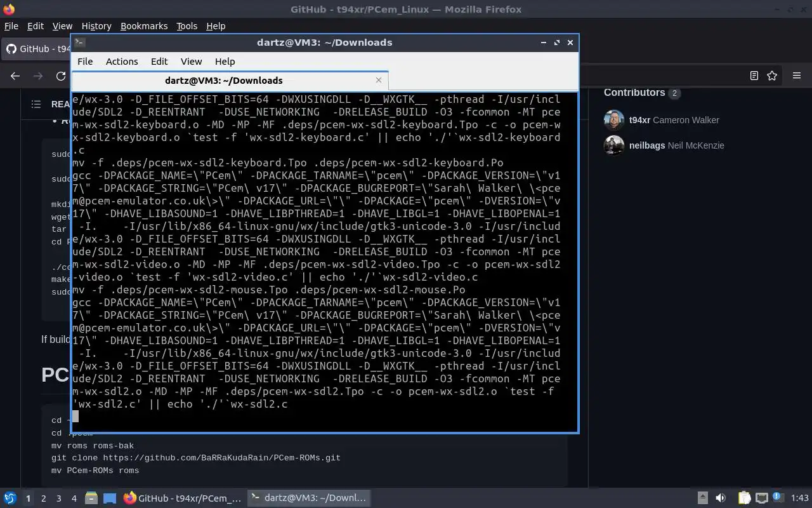The image size is (812, 508).
Task: Open the terminal Help menu
Action: (x=225, y=62)
